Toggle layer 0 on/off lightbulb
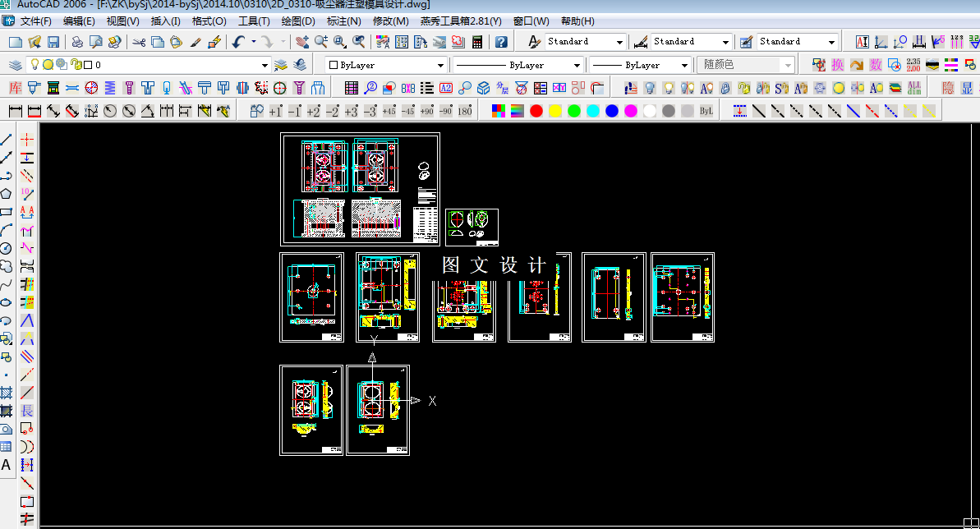 point(35,64)
